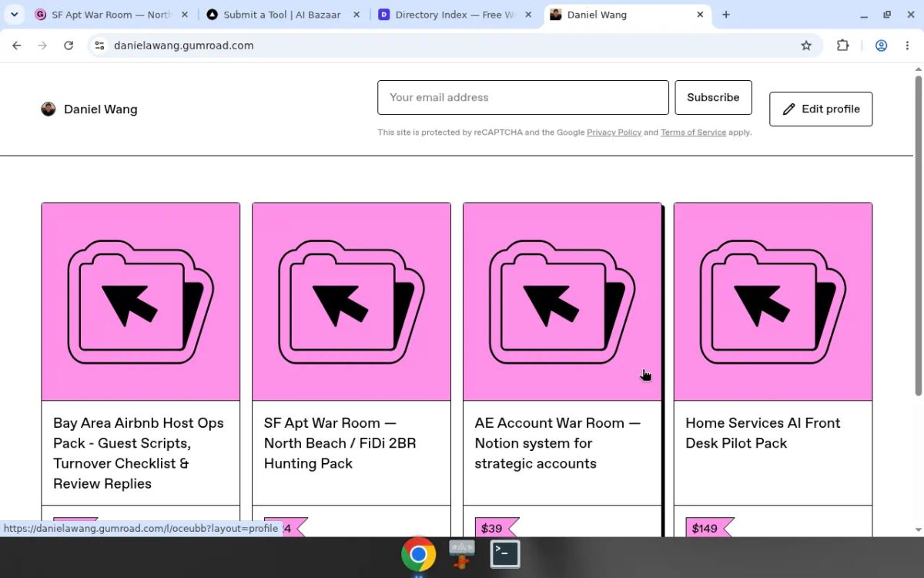
Task: Open Bay Area Airbnb Host Ops Pack title
Action: (139, 453)
